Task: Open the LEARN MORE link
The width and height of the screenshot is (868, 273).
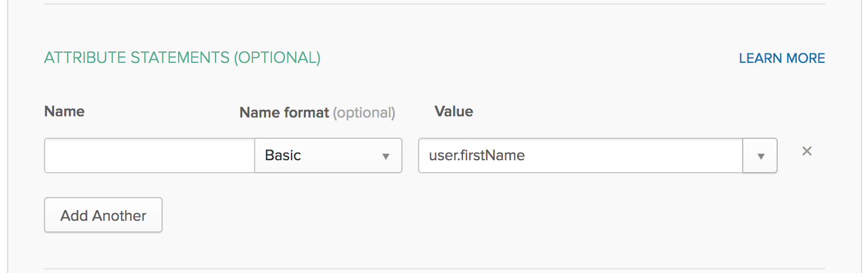Action: click(x=781, y=58)
